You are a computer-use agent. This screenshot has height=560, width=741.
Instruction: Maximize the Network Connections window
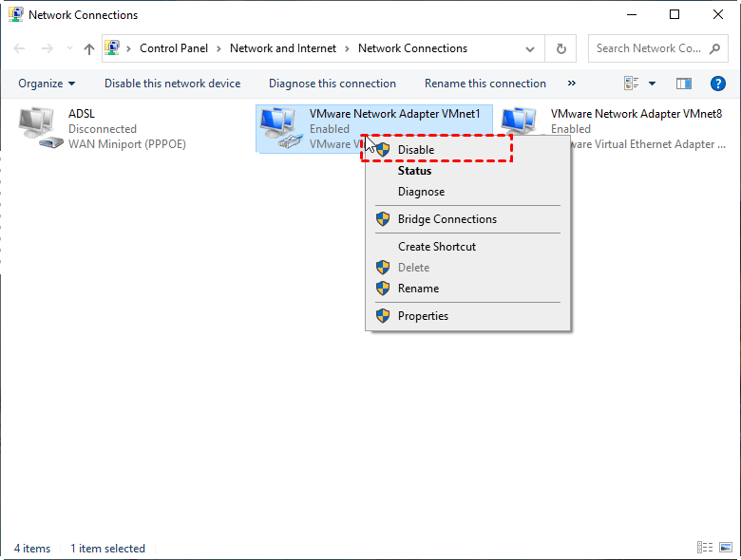point(674,14)
